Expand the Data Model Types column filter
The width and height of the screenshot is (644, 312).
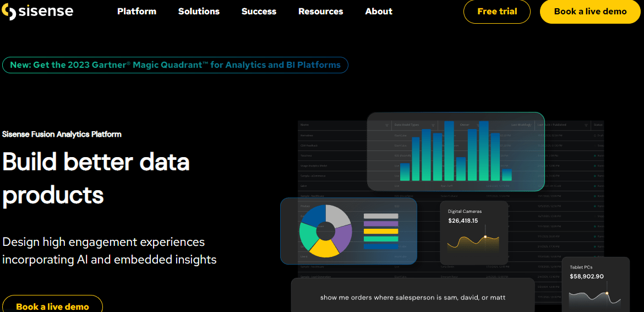point(433,125)
